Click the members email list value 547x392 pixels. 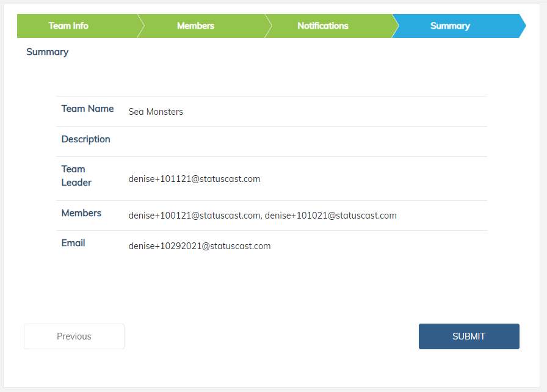coord(263,216)
